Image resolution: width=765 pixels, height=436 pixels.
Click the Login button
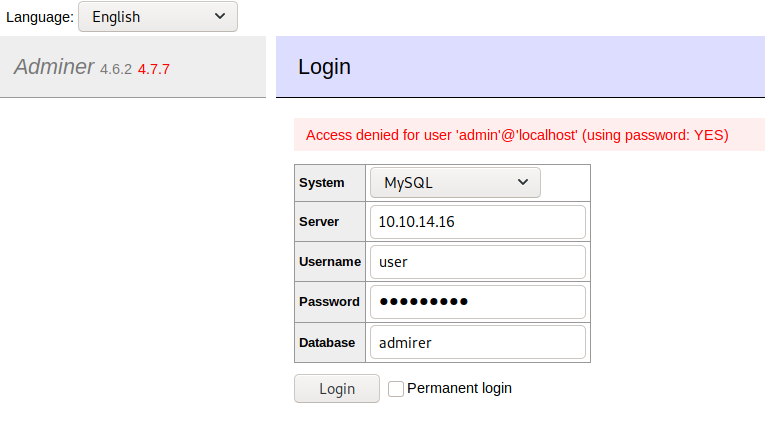pos(337,389)
